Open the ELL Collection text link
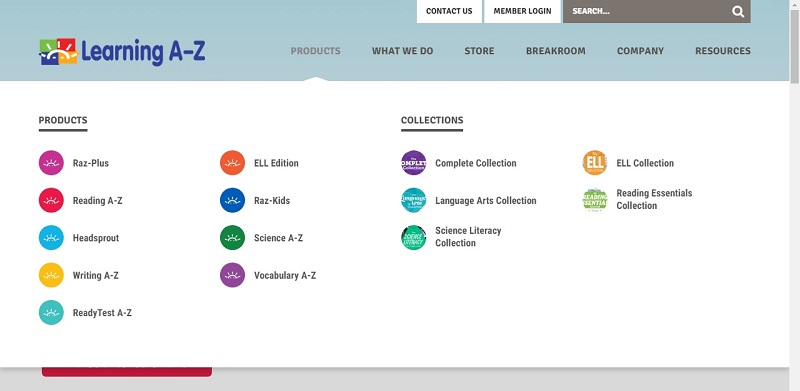The height and width of the screenshot is (391, 800). pos(645,163)
